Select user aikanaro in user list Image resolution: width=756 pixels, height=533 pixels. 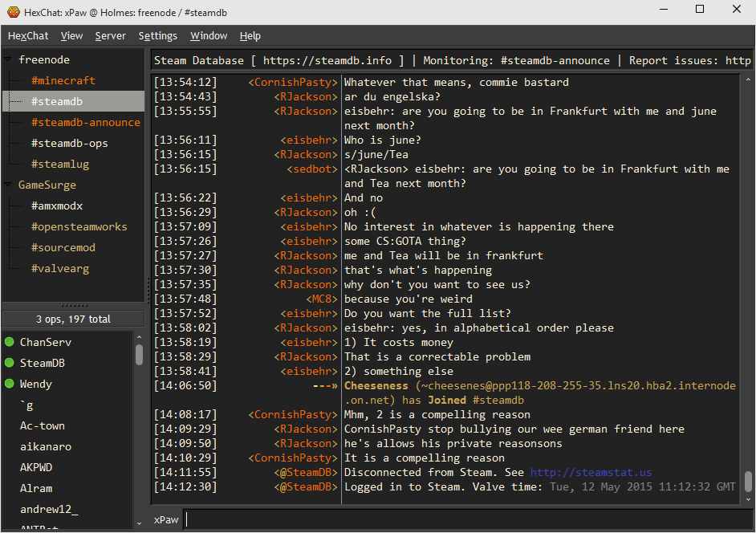click(46, 447)
